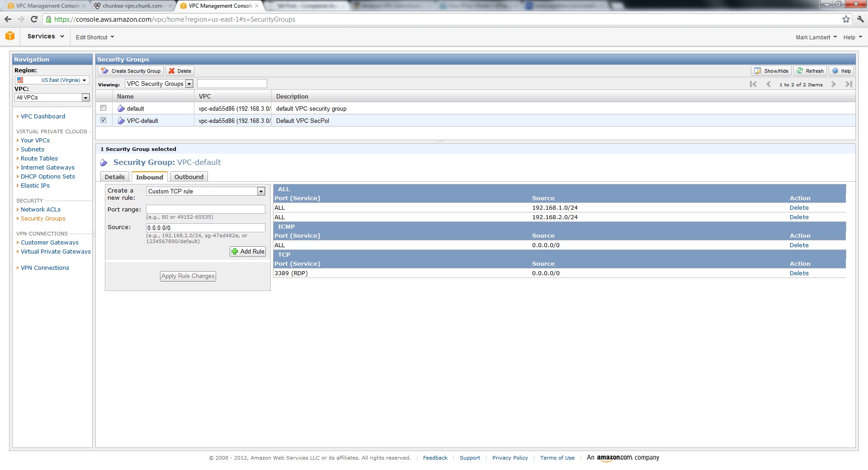Screen dimensions: 868x470
Task: Reload the page with browser refresh icon
Action: (34, 19)
